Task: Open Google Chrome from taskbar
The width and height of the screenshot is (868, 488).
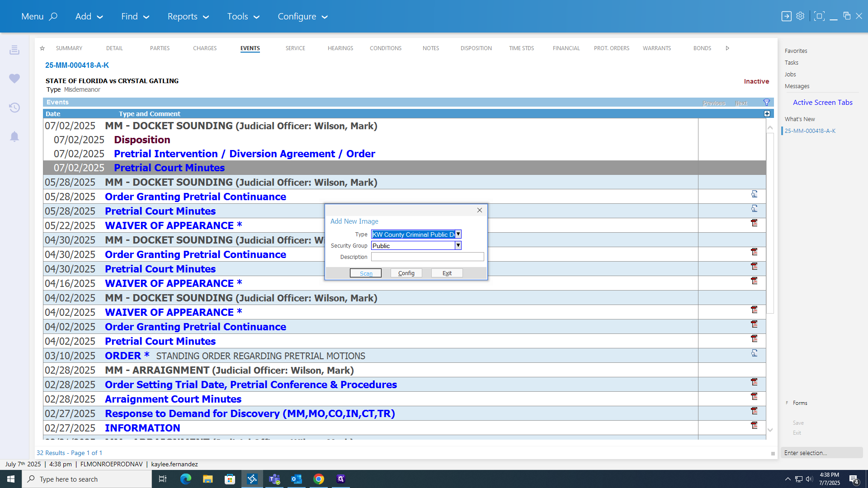Action: point(319,479)
